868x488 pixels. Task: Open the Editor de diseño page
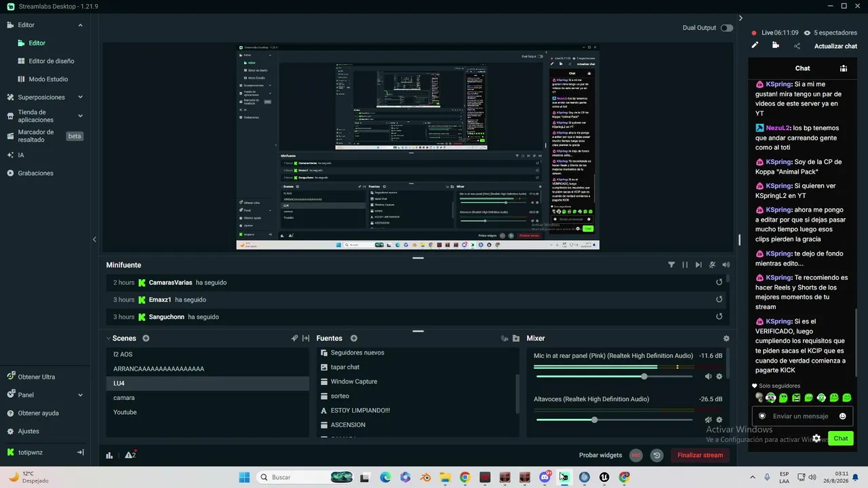52,61
